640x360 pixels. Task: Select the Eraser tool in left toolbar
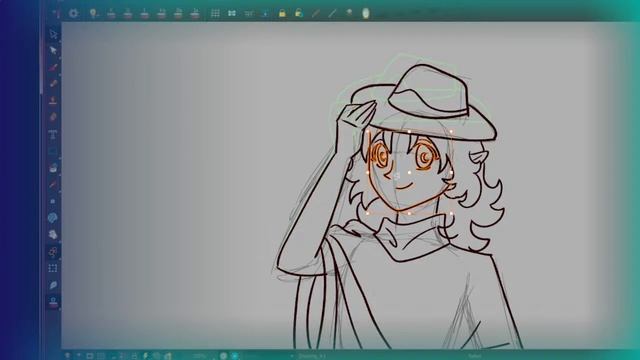point(53,117)
